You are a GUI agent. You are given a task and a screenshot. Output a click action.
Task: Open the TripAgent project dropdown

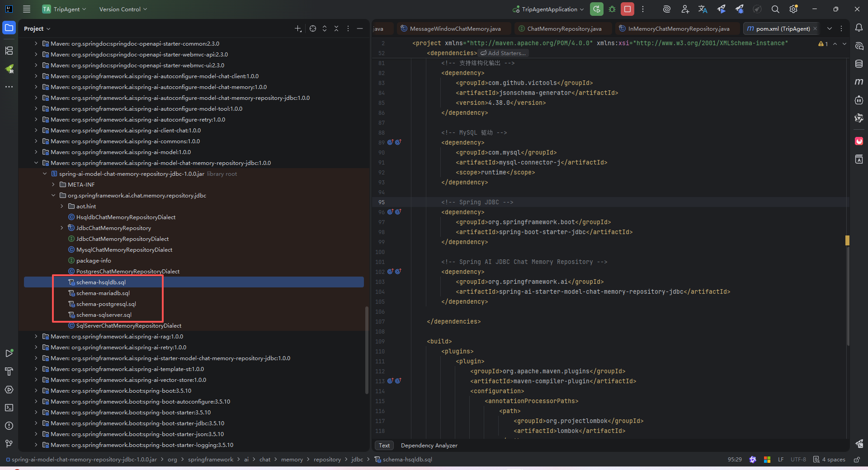[x=64, y=9]
